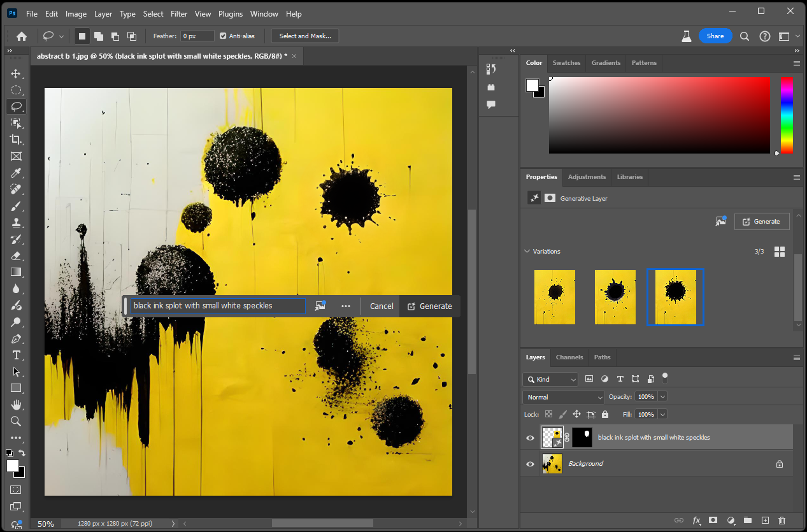This screenshot has width=807, height=532.
Task: Select the Move tool
Action: coord(16,73)
